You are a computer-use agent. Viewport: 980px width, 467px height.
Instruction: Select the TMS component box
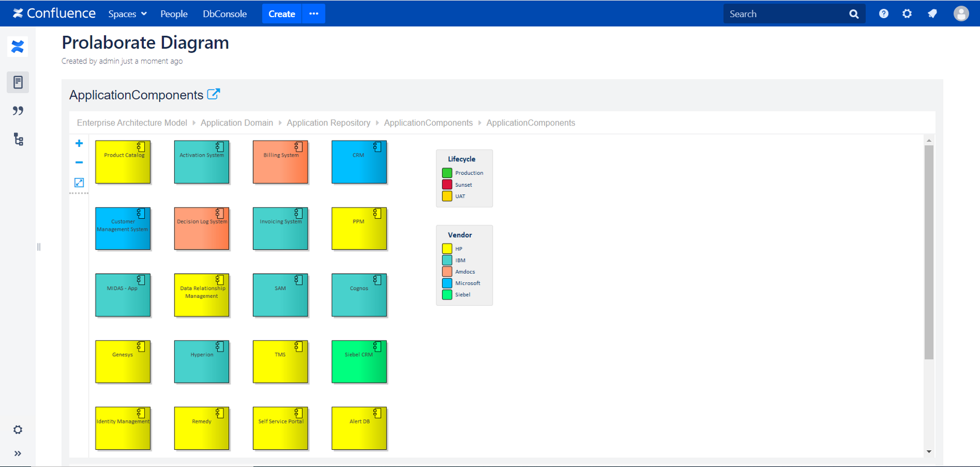coord(280,362)
